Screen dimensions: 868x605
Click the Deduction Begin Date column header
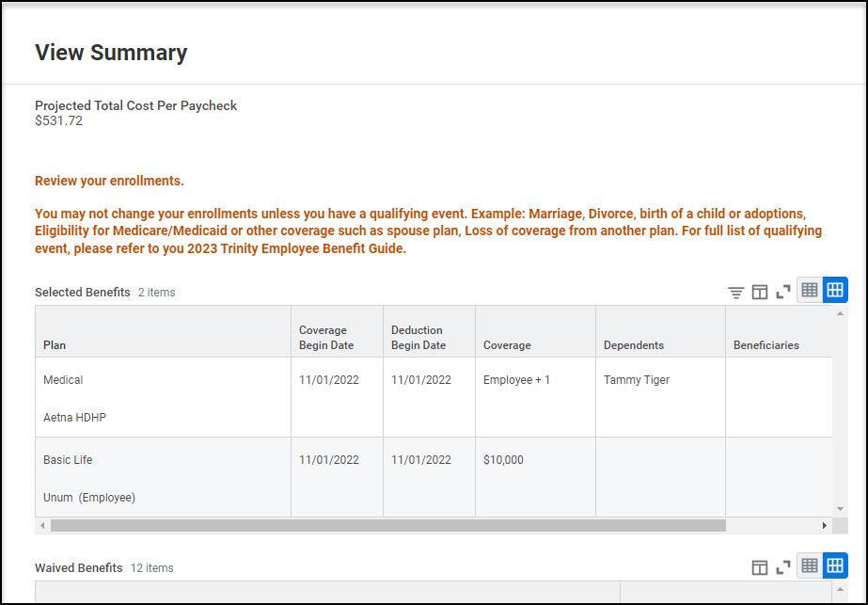[x=429, y=332]
